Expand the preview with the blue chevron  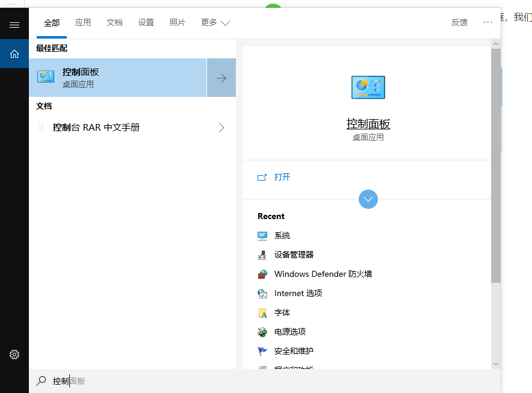(x=368, y=199)
